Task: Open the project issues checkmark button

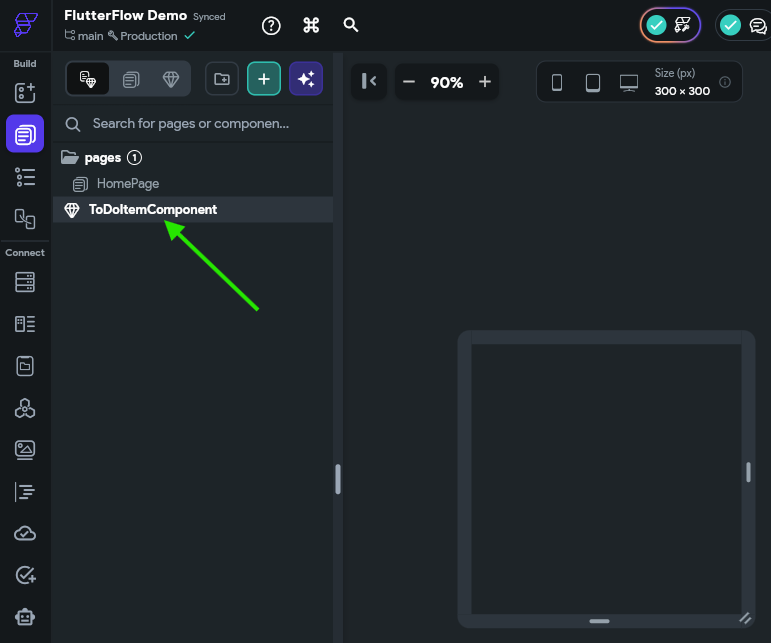Action: tap(656, 25)
